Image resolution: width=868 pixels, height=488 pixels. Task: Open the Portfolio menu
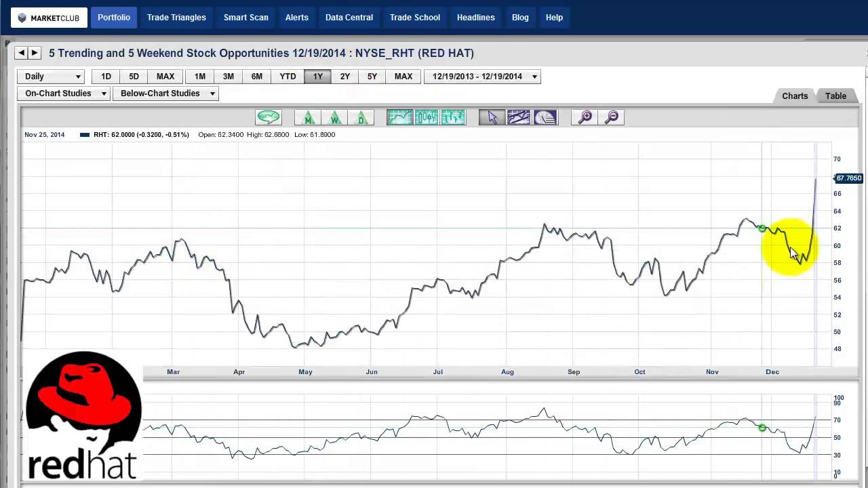tap(114, 18)
